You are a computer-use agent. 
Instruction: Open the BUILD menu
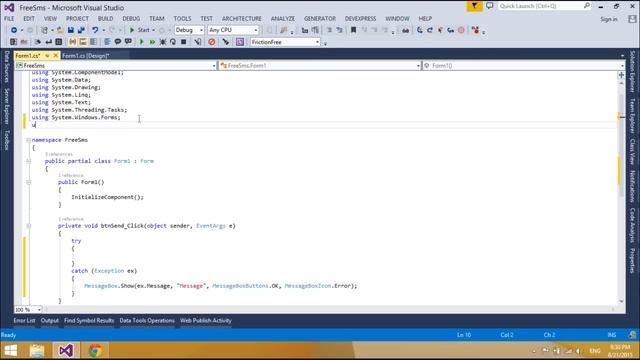point(105,19)
